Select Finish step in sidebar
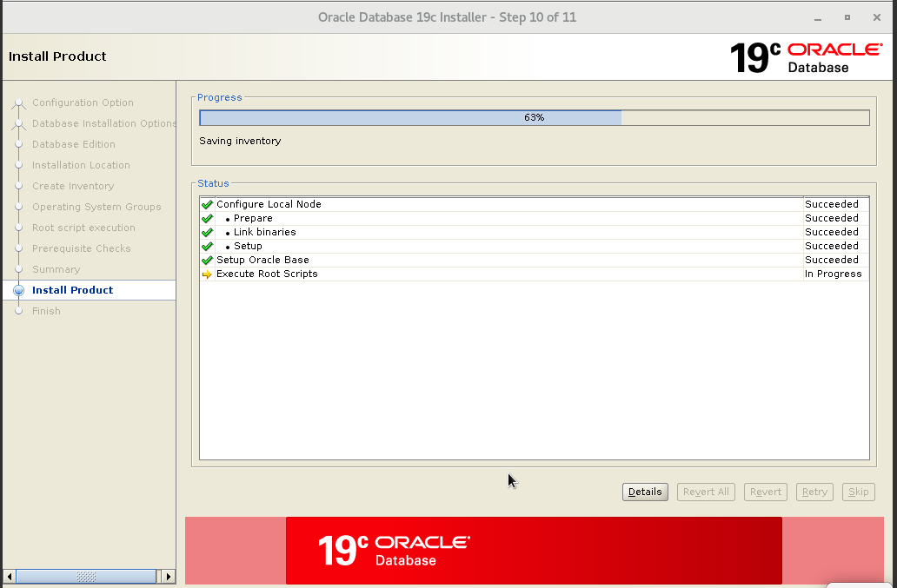 tap(46, 312)
